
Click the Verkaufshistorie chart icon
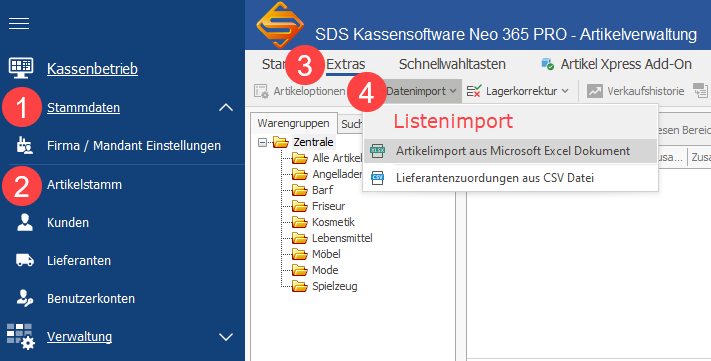pyautogui.click(x=594, y=91)
